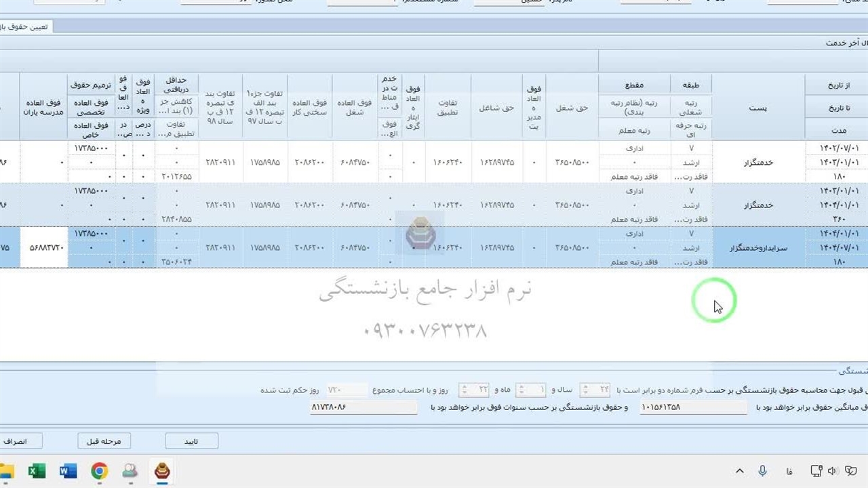This screenshot has height=488, width=868.
Task: Expand the hidden system tray icons chevron
Action: pyautogui.click(x=740, y=471)
